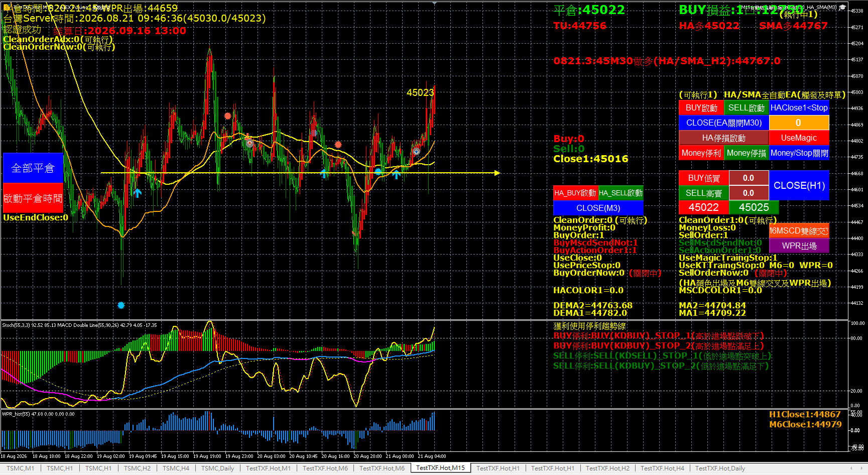Click the UseMagicTraingStop:1 label

[728, 258]
